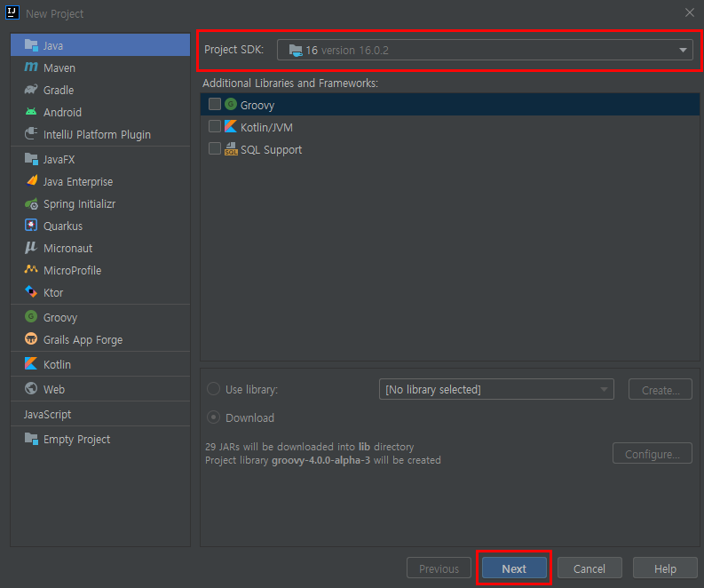Select the IntelliJ Platform Plugin label
Screen dimensions: 704x588
(x=97, y=135)
